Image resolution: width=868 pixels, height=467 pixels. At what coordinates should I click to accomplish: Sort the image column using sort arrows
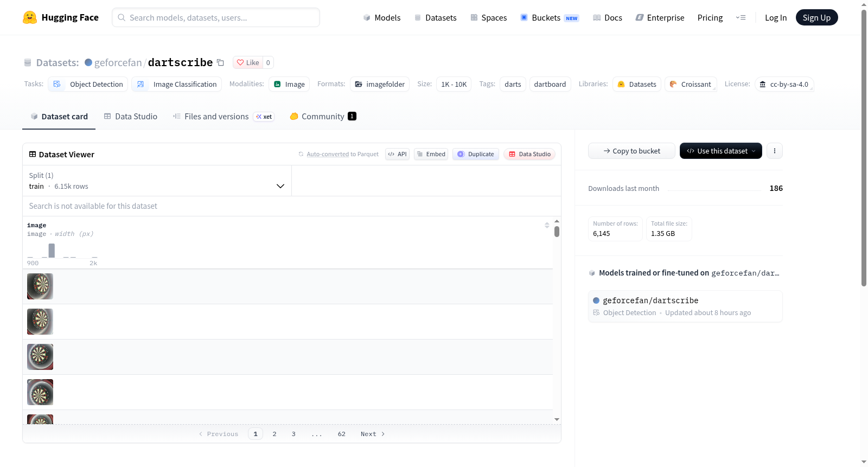click(547, 225)
